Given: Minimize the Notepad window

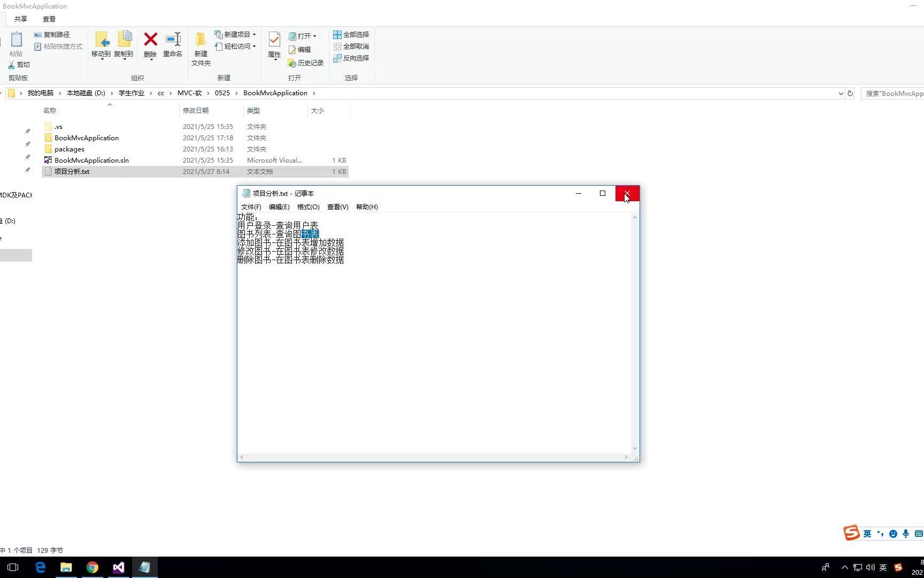Looking at the screenshot, I should (579, 194).
